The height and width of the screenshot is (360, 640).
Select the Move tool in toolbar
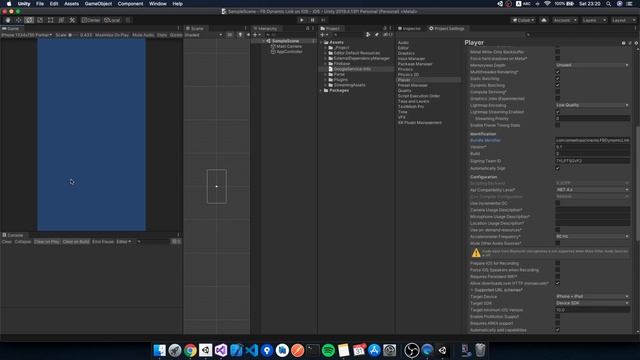click(x=18, y=20)
